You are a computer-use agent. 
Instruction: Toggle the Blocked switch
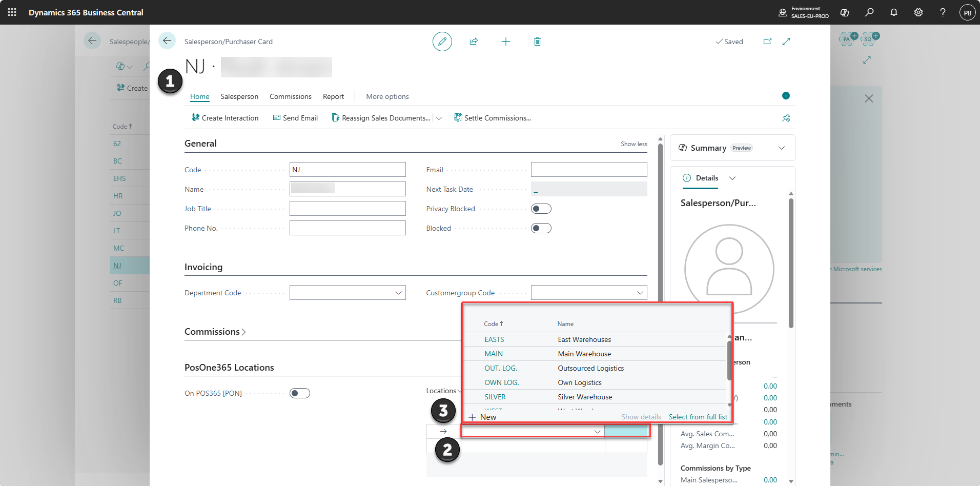click(541, 228)
